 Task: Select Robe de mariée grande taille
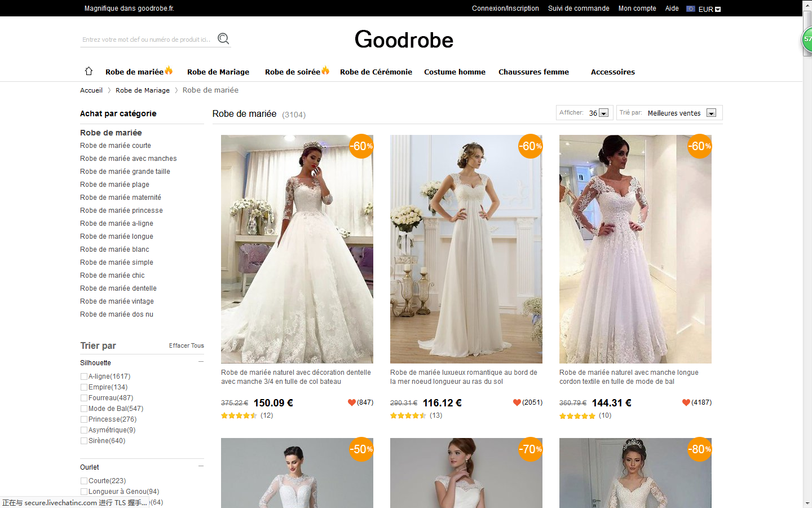tap(125, 172)
